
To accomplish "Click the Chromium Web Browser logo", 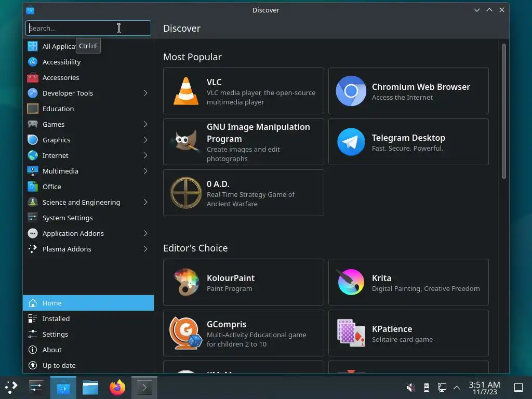I will (351, 91).
